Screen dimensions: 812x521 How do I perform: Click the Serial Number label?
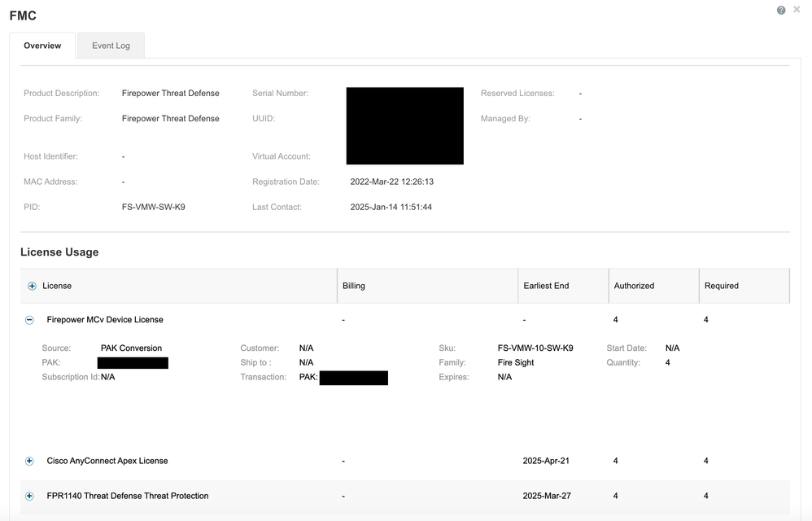(280, 94)
